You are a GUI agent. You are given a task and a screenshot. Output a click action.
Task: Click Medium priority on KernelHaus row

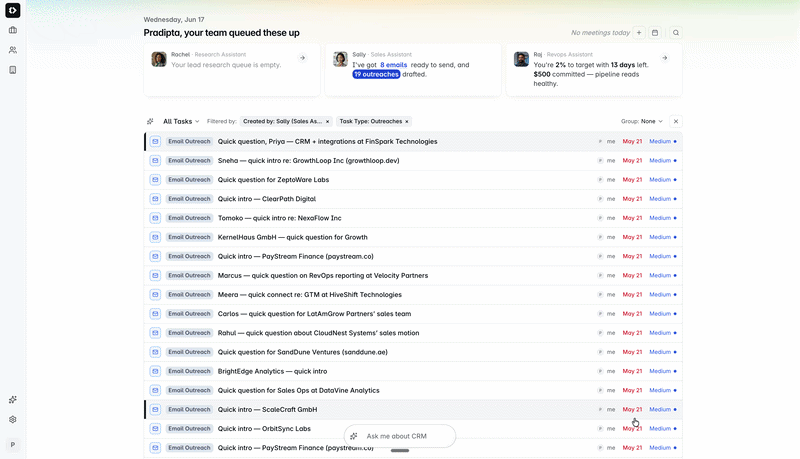663,237
